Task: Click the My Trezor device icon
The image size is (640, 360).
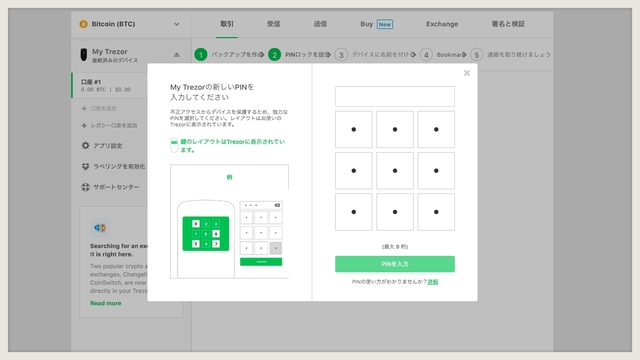Action: 84,55
